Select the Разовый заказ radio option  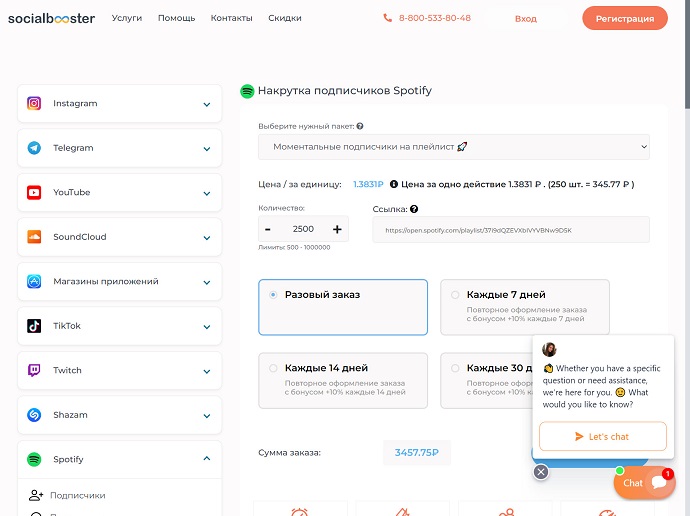[273, 295]
